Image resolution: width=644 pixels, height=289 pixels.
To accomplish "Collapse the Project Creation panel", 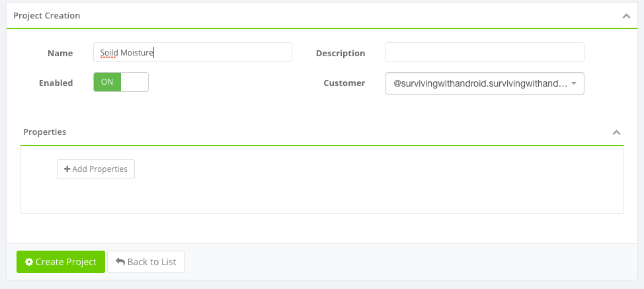I will (626, 16).
